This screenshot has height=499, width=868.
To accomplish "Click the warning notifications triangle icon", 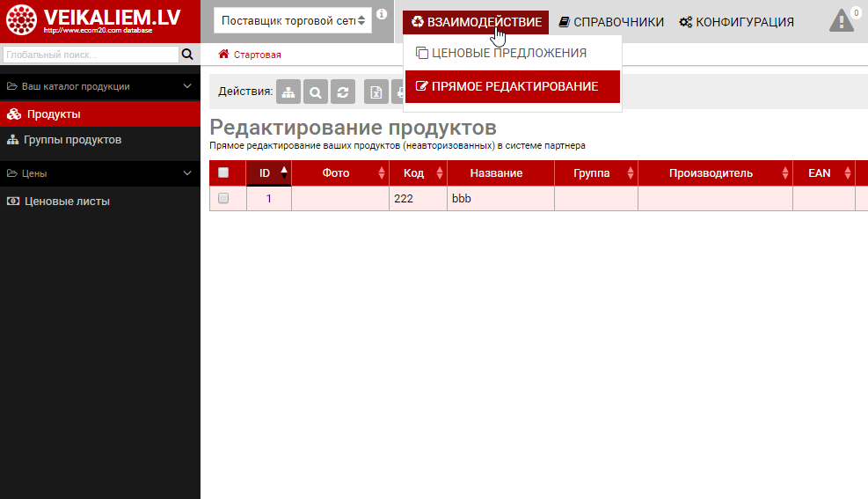I will click(842, 20).
